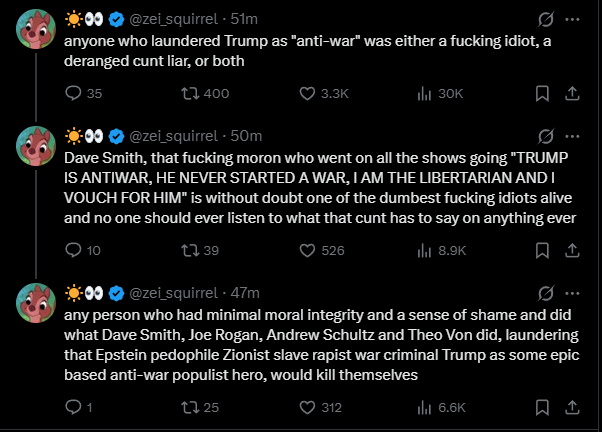Bookmark the 50m tweet

point(542,251)
